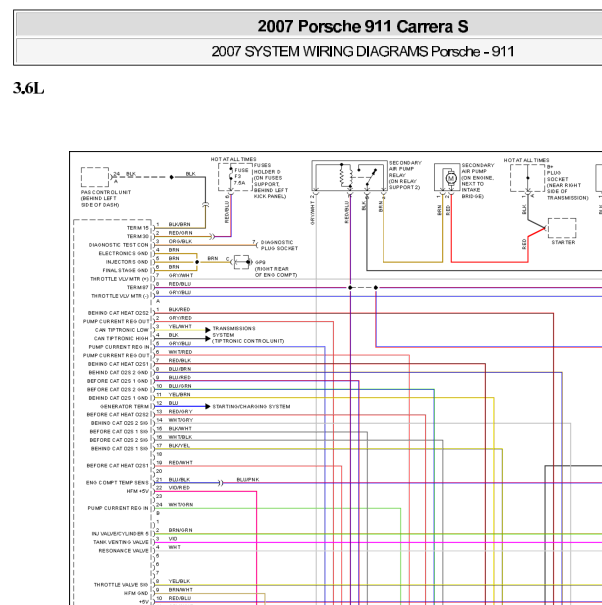Click the "BRN/WHT" wire color label
The width and height of the screenshot is (602, 605).
point(181,590)
